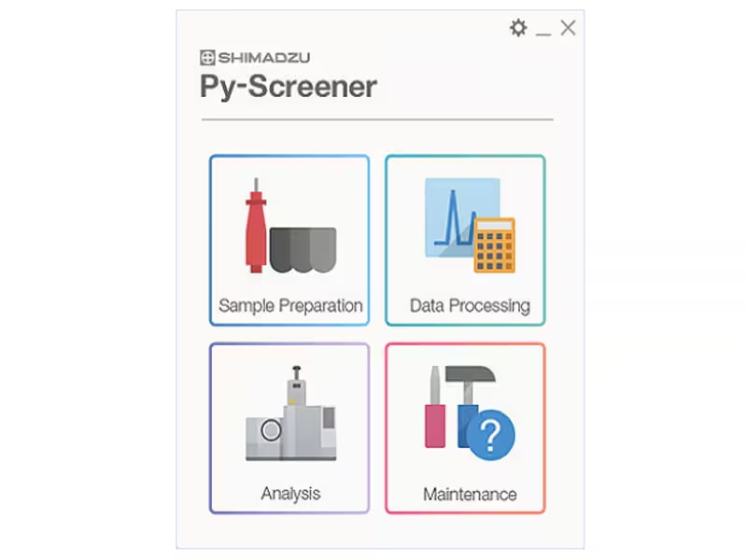Viewport: 747px width, 560px height.
Task: Click the pink-handled screwdriver icon
Action: pyautogui.click(x=434, y=407)
